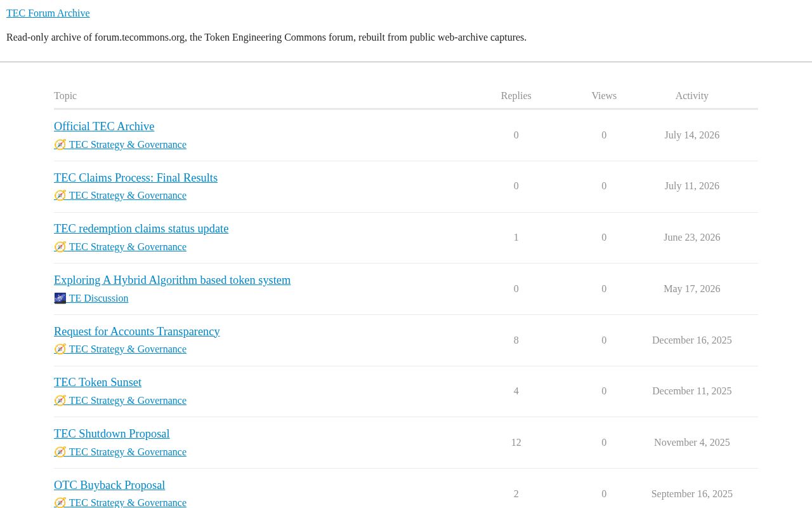Open the OTC Buyback Proposal topic
The image size is (812, 508).
coord(109,485)
